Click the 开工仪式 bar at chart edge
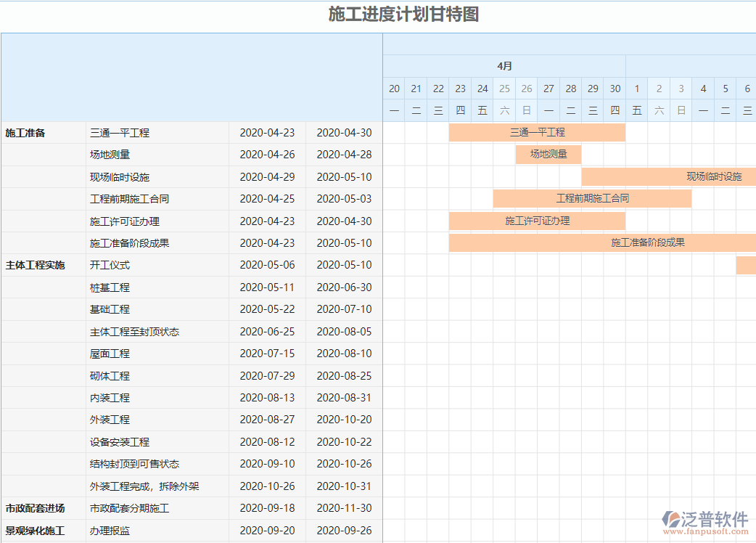 click(746, 265)
